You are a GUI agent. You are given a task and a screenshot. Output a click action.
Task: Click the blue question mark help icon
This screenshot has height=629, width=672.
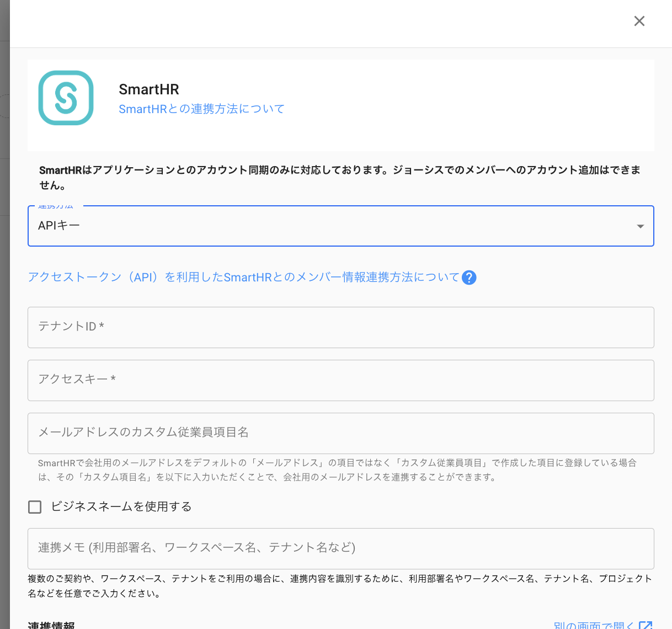click(469, 278)
